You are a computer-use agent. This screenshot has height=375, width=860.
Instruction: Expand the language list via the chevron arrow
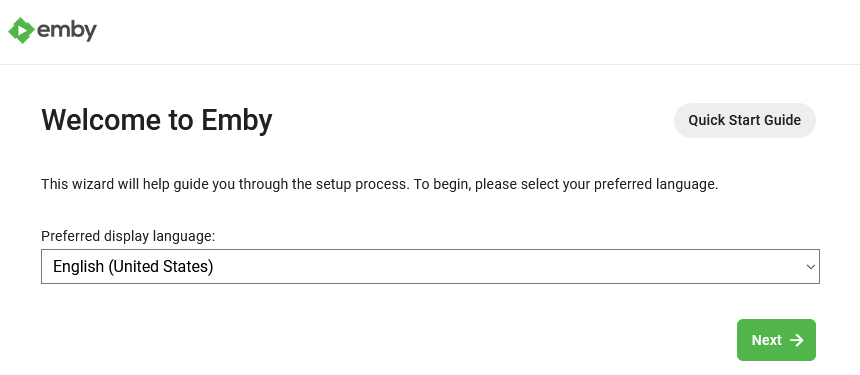pyautogui.click(x=811, y=267)
